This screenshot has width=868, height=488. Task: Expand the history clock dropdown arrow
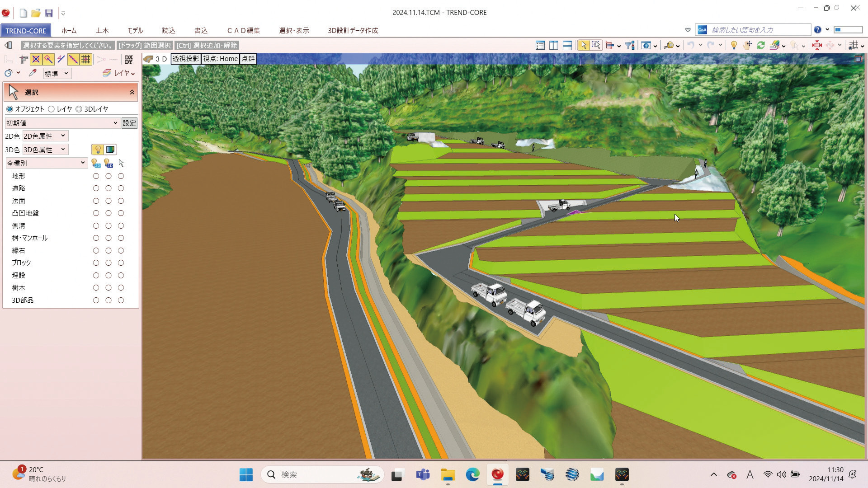[x=18, y=73]
